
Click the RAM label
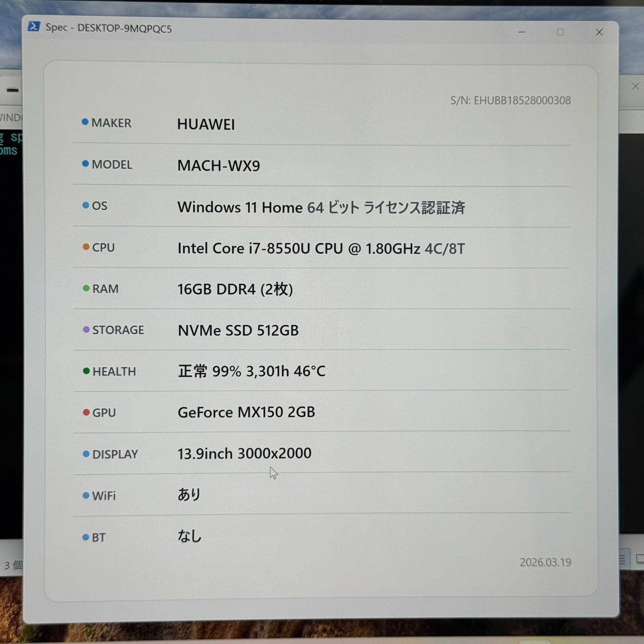[106, 289]
